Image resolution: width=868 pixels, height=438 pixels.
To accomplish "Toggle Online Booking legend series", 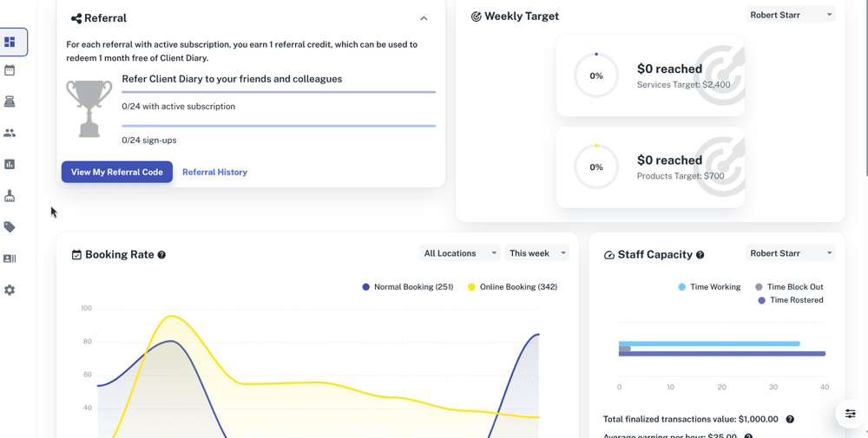I will (512, 287).
